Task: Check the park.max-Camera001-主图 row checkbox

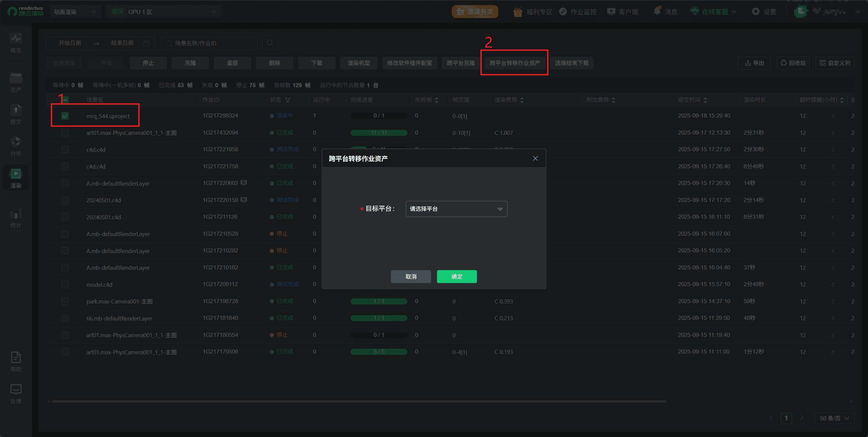Action: click(x=65, y=301)
